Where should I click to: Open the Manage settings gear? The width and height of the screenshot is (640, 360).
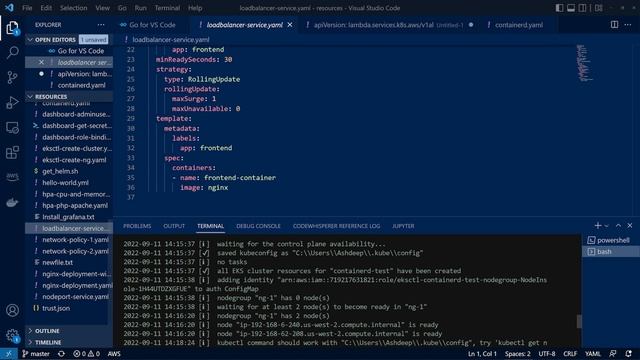click(x=12, y=336)
